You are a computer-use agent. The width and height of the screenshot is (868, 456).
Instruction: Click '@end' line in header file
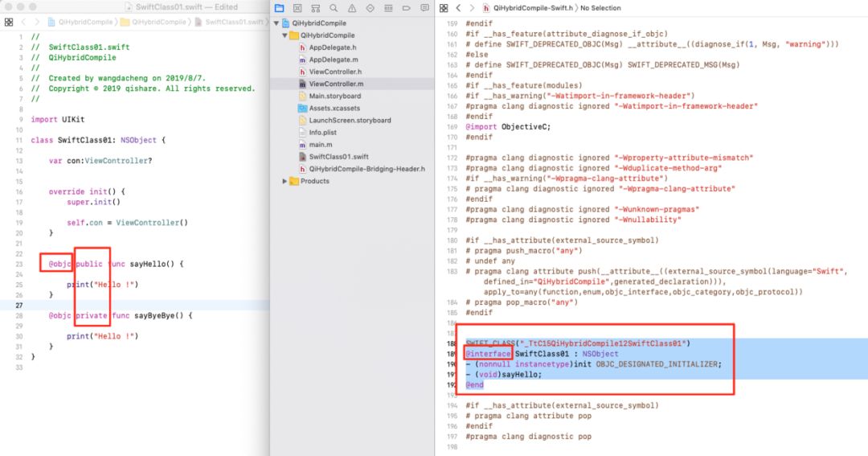coord(474,385)
